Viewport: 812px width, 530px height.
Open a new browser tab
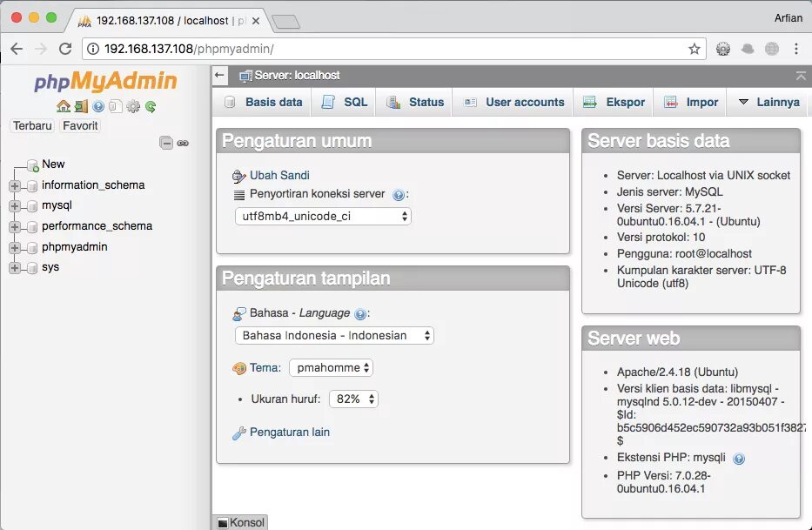pos(285,22)
